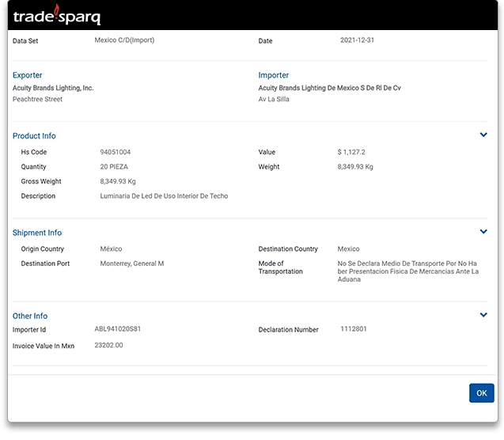Click the Peachtree Street address
The width and height of the screenshot is (504, 440).
tap(38, 99)
